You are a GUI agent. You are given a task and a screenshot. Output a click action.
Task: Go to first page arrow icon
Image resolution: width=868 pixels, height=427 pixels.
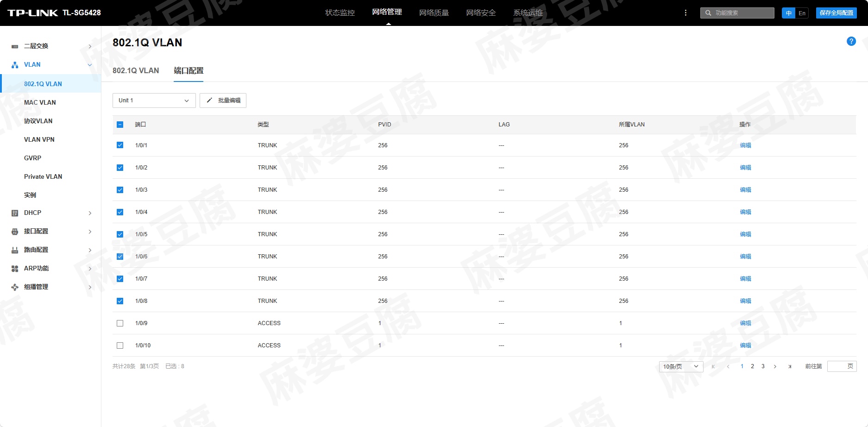713,366
